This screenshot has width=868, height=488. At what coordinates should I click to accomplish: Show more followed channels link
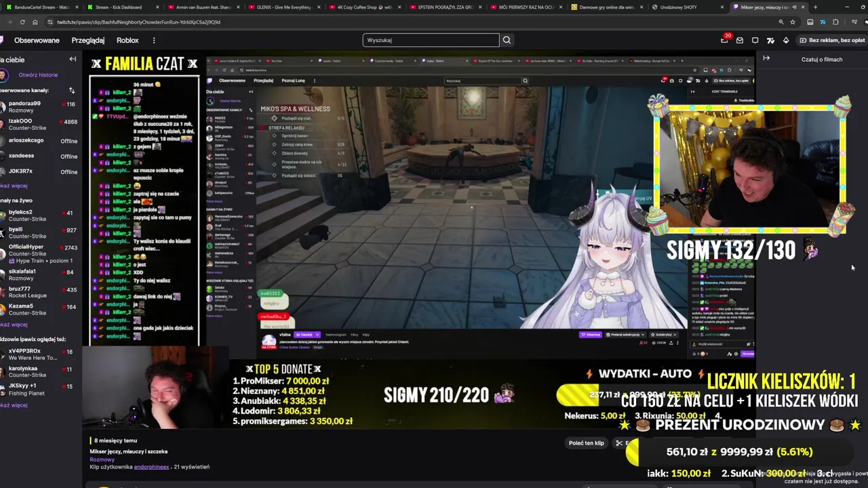pyautogui.click(x=14, y=186)
